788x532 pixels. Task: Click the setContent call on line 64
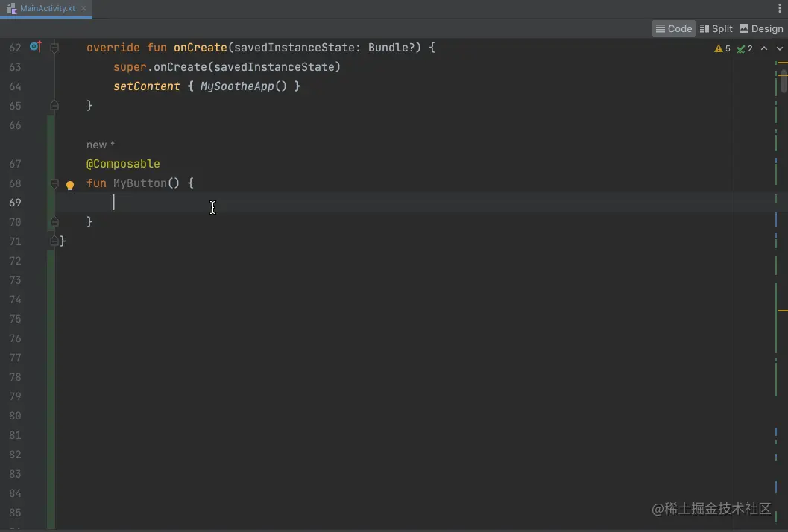146,86
